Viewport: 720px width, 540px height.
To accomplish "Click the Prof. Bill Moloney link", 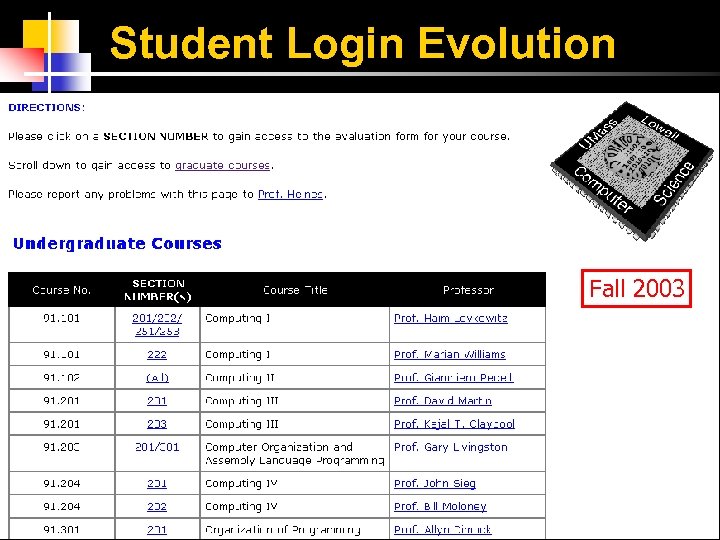I will click(x=440, y=506).
